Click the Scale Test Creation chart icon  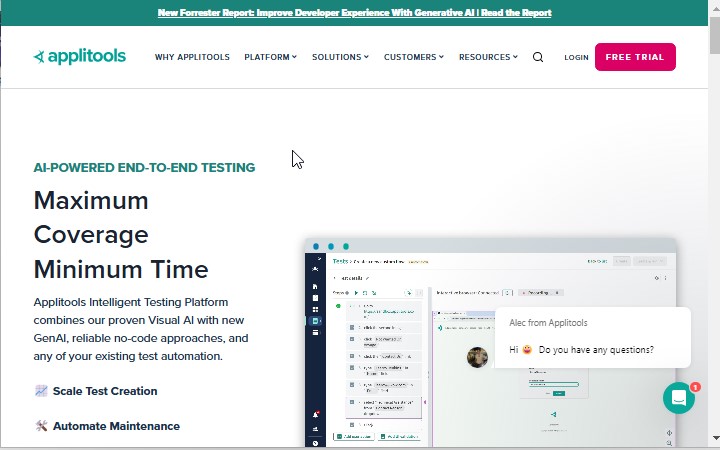point(41,391)
